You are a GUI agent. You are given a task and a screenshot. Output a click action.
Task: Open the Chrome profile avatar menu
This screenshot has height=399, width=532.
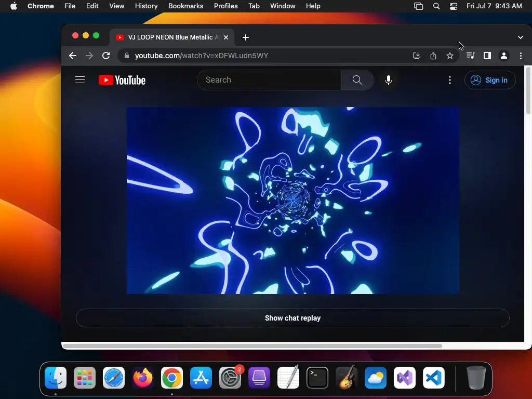504,56
